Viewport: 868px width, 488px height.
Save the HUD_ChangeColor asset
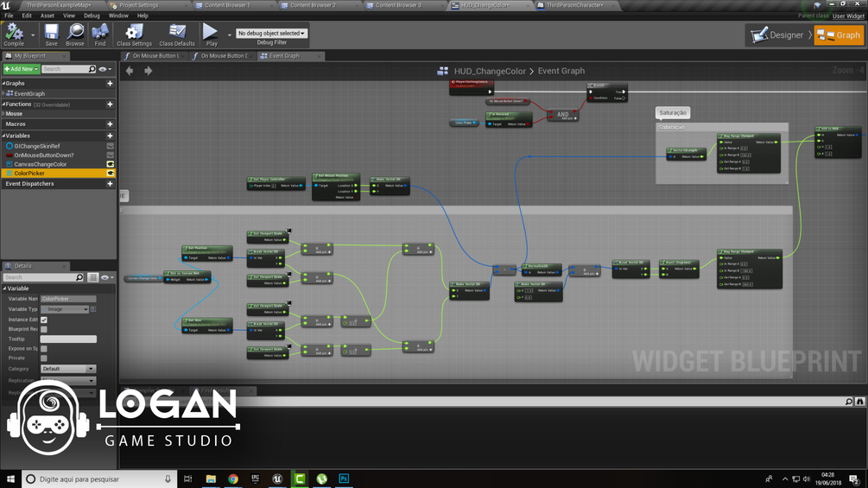click(52, 35)
